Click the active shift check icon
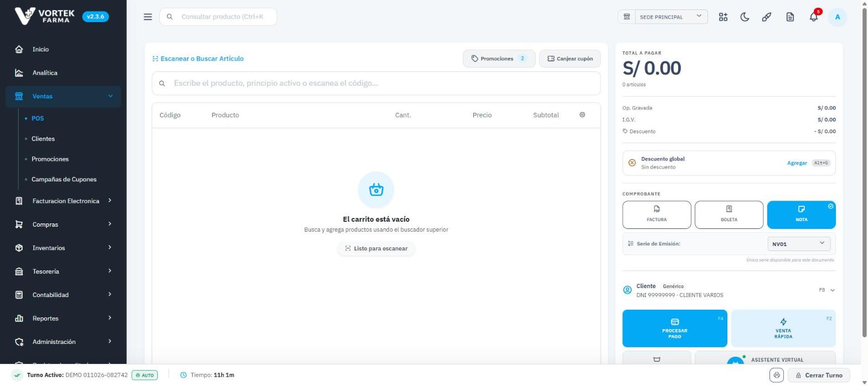 point(17,375)
